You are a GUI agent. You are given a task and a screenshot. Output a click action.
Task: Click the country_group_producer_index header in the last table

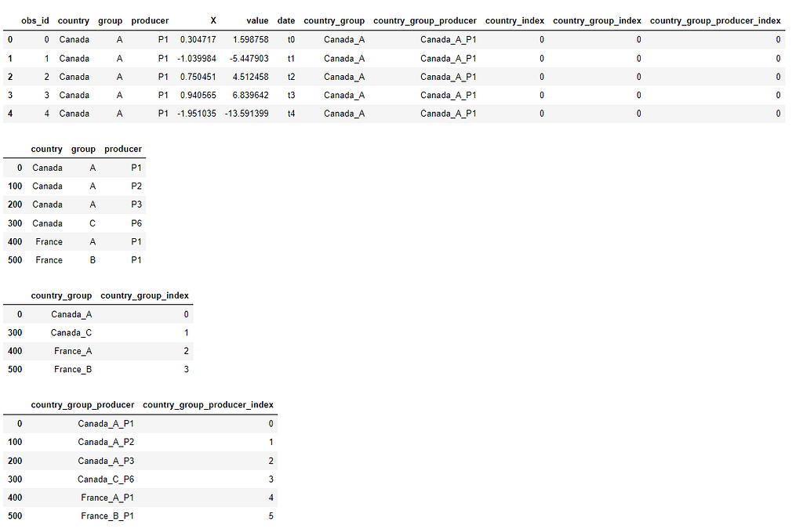pyautogui.click(x=208, y=404)
